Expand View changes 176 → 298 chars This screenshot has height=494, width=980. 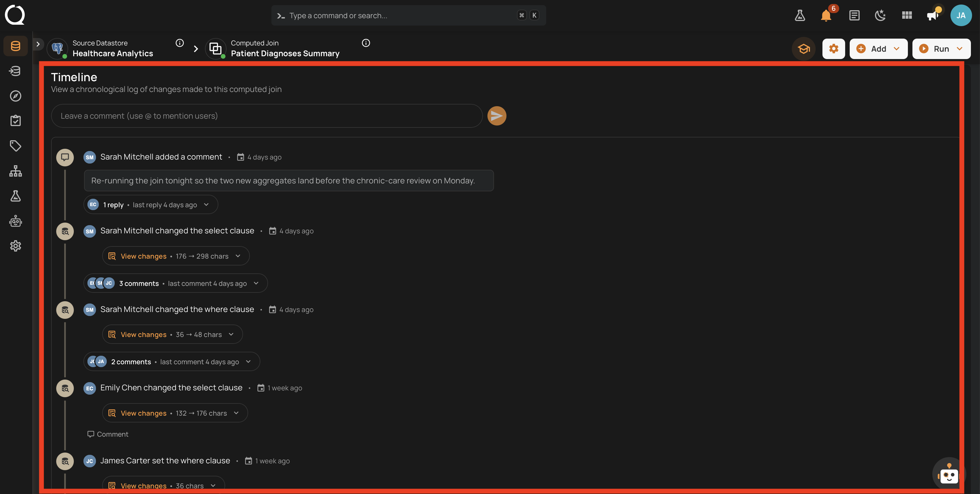point(176,256)
